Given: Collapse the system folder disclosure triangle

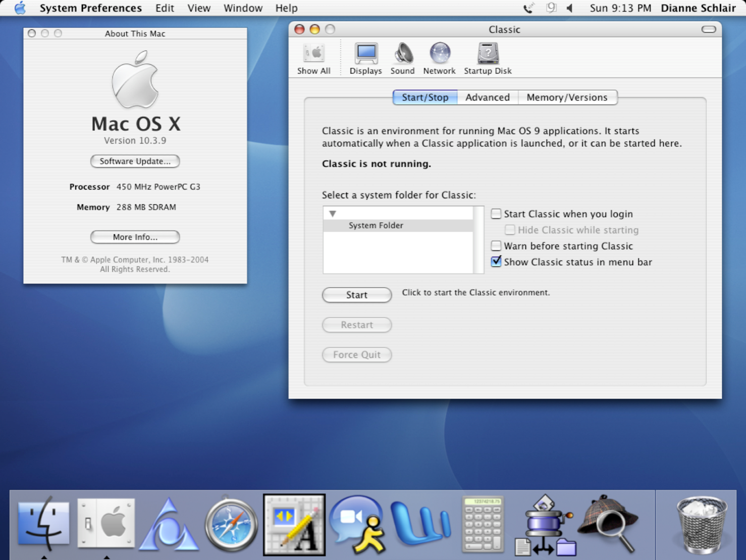Looking at the screenshot, I should [x=332, y=214].
